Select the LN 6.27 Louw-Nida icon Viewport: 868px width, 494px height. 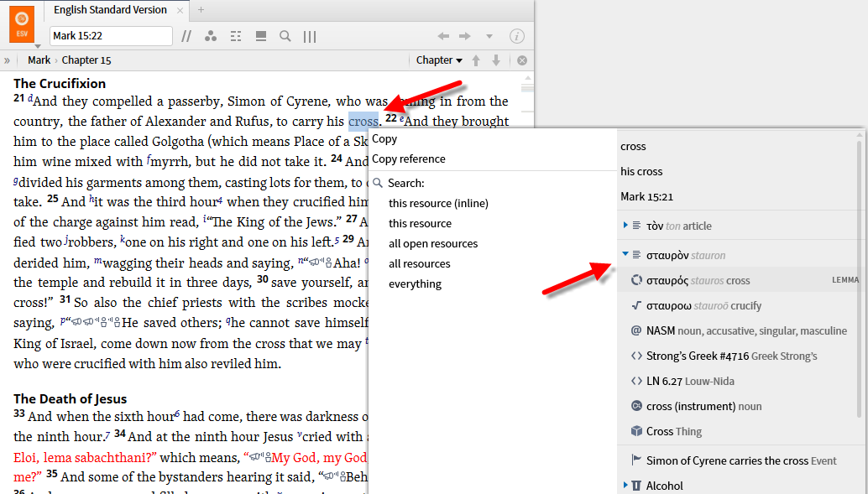(636, 381)
